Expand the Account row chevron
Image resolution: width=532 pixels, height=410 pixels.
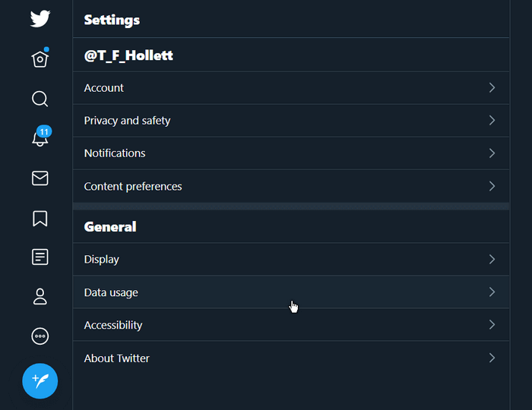(492, 88)
